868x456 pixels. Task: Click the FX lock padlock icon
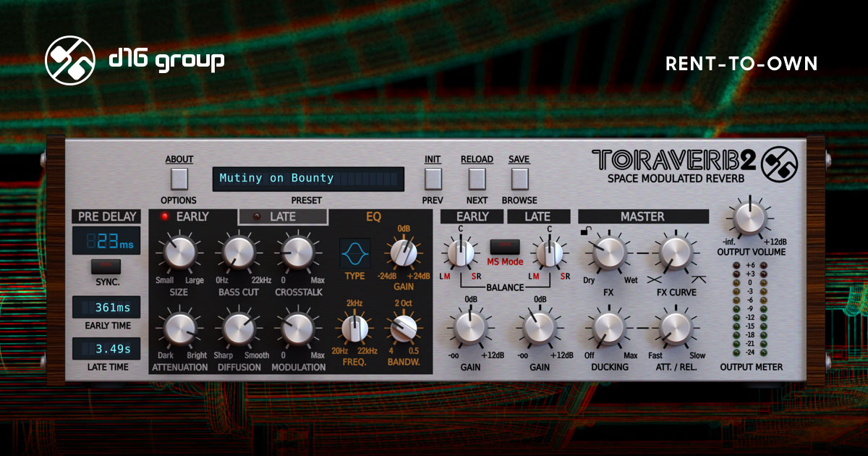pyautogui.click(x=584, y=231)
